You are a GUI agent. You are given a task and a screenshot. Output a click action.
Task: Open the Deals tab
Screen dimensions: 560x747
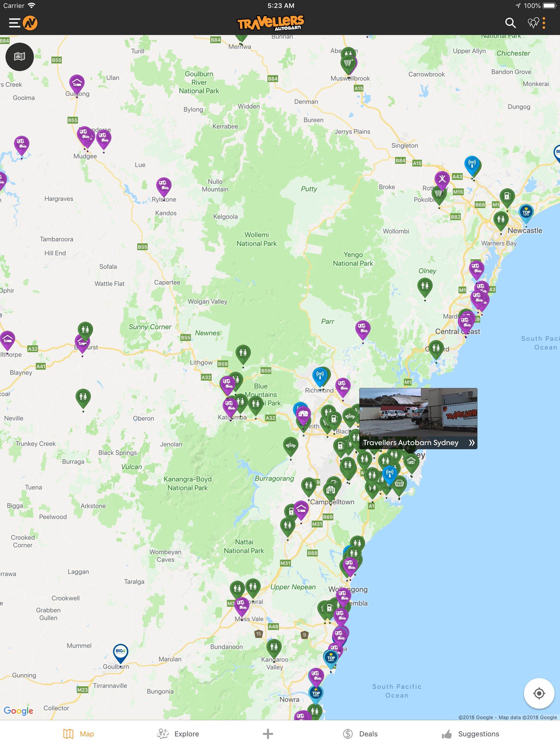[360, 734]
